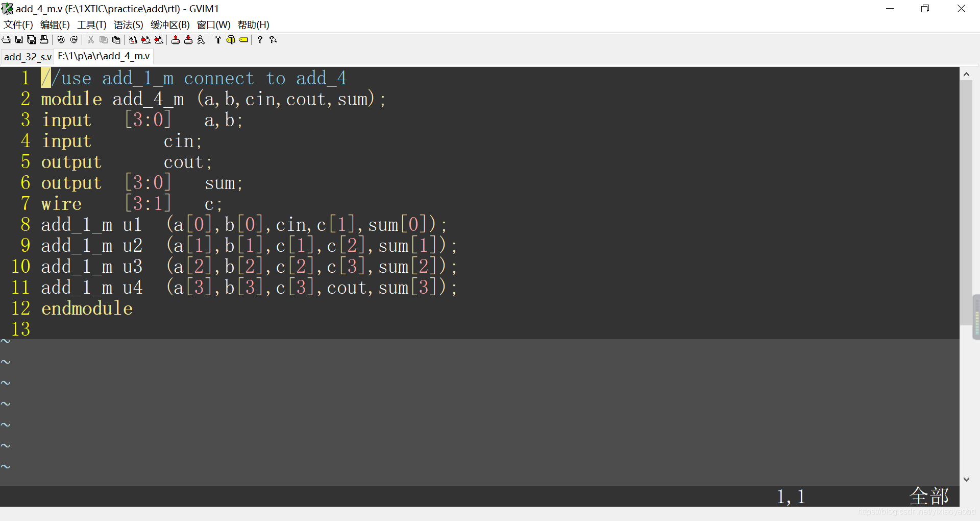Open the 缓冲区(B) buffers menu
The image size is (980, 521).
pos(170,25)
